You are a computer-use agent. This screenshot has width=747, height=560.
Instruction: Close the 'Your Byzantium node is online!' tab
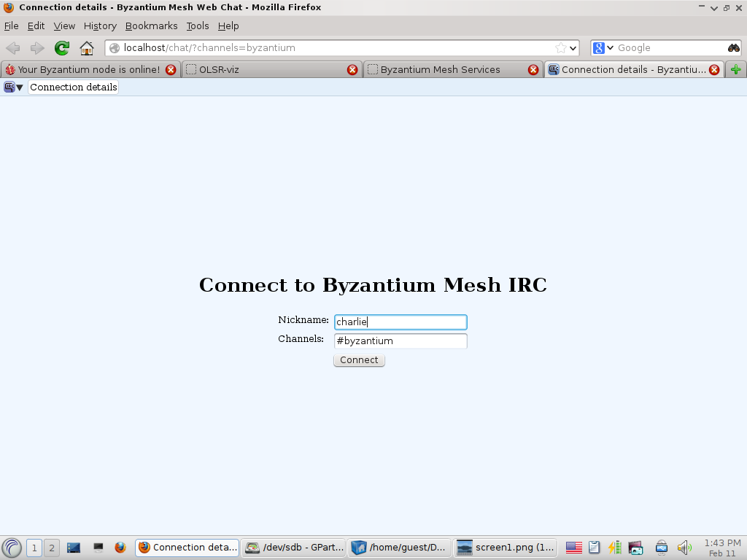pos(171,69)
